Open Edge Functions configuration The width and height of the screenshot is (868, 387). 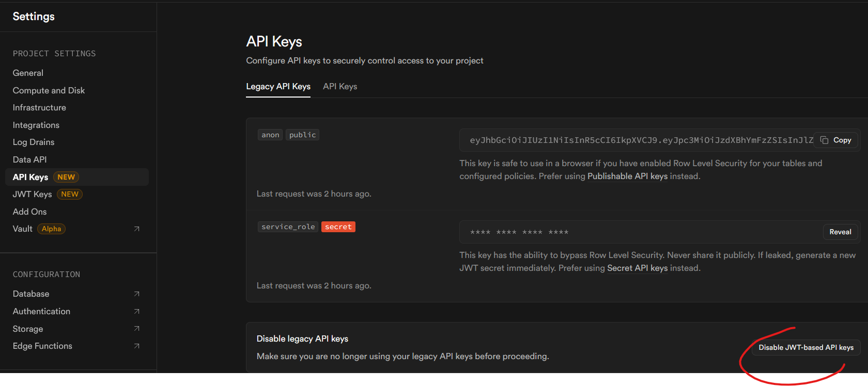click(42, 346)
